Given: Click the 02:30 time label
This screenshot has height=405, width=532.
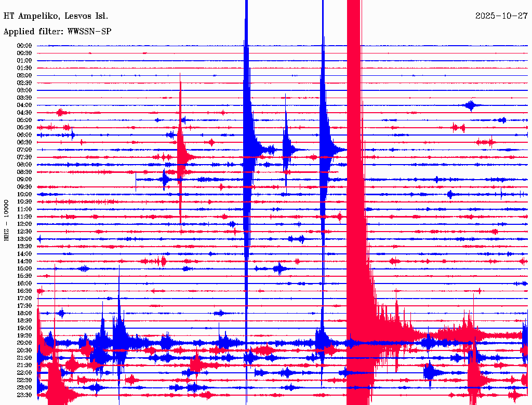Looking at the screenshot, I should pos(24,83).
